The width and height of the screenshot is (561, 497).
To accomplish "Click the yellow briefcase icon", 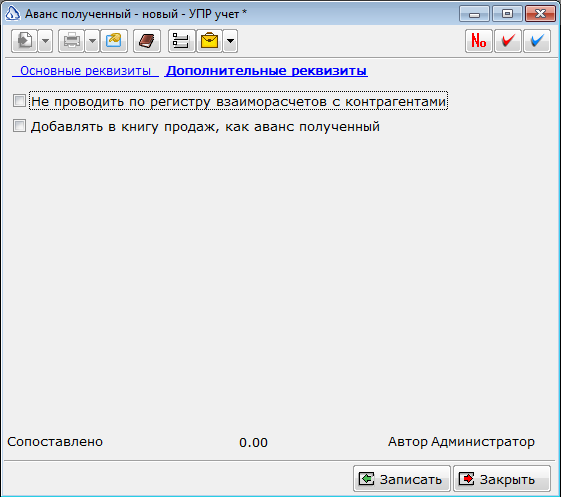I will (x=209, y=41).
